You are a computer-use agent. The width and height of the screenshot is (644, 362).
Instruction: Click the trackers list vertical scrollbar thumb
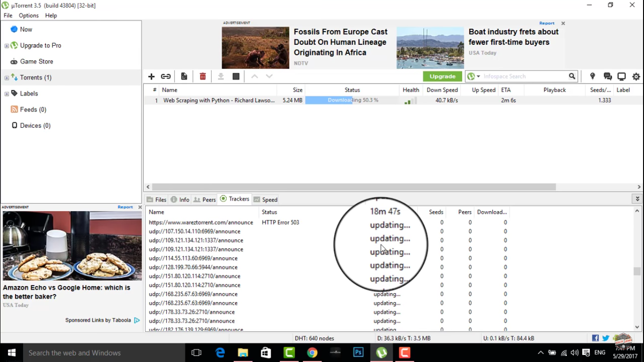(637, 271)
